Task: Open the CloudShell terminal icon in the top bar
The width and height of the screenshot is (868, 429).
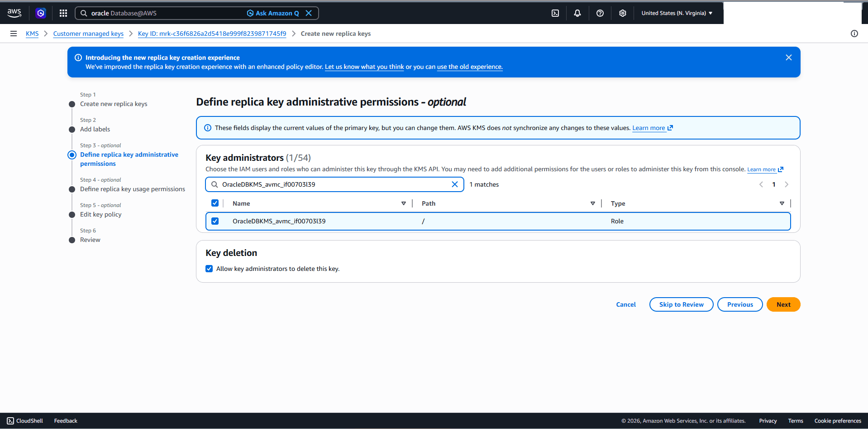Action: click(555, 13)
